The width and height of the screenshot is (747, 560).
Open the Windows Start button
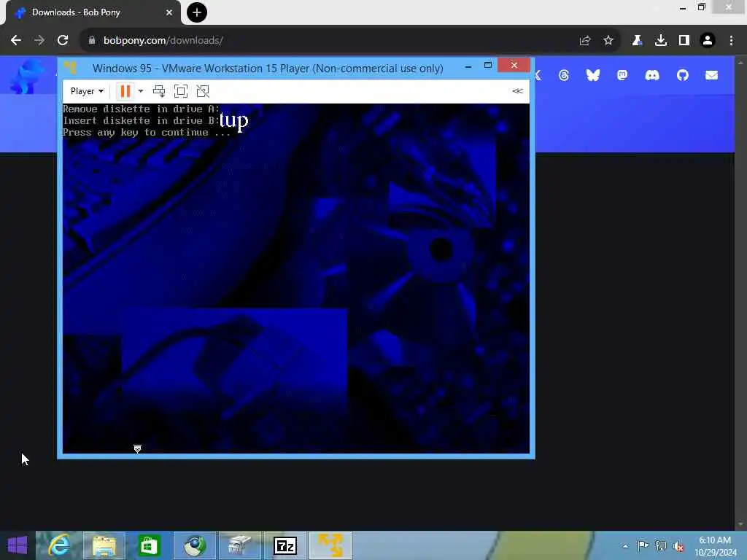point(18,545)
